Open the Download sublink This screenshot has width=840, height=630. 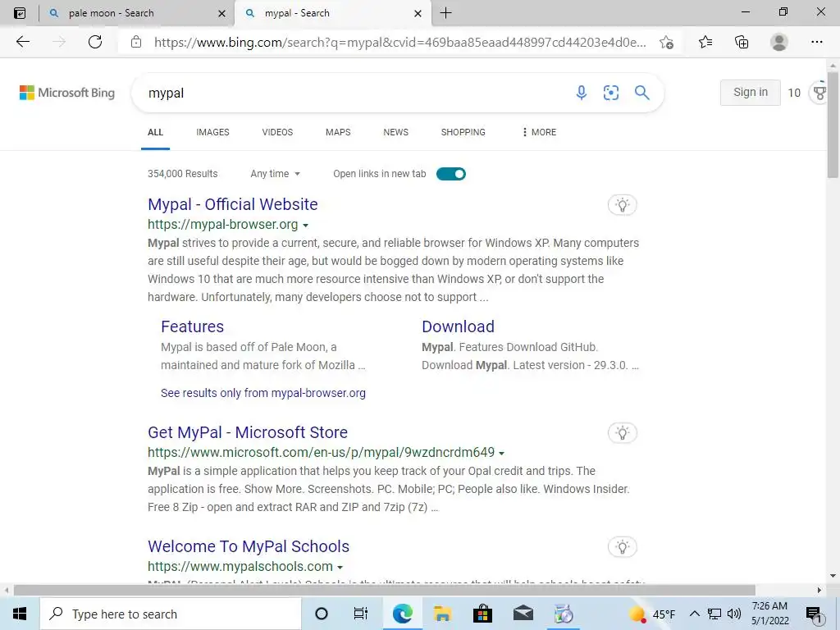pyautogui.click(x=458, y=326)
